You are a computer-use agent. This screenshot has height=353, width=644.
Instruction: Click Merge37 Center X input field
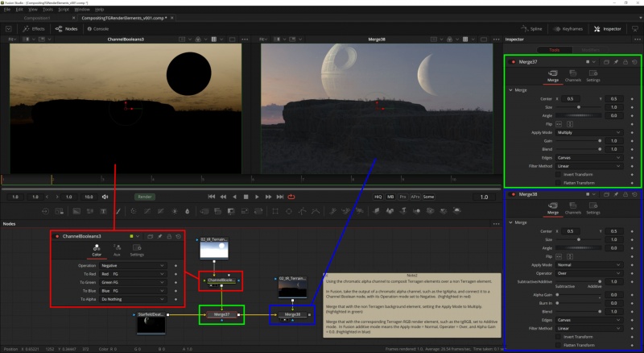(571, 99)
